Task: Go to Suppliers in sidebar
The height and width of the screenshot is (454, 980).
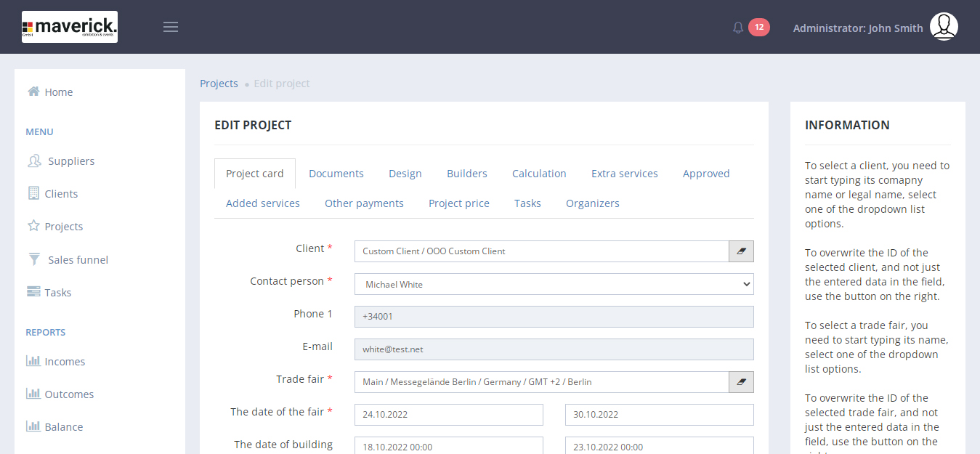Action: point(71,161)
